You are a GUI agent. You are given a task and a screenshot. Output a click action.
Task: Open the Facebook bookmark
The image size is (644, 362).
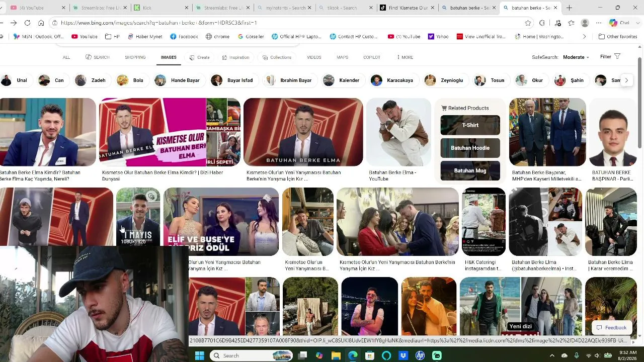[184, 37]
